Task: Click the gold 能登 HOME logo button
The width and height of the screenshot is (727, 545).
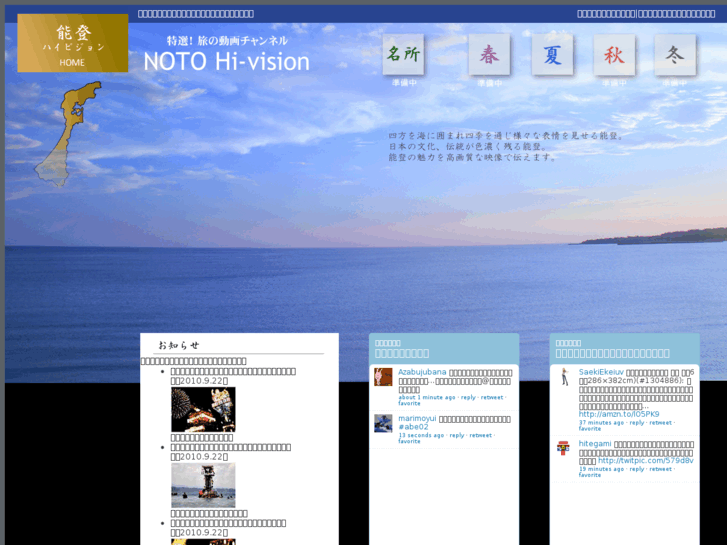Action: [73, 43]
